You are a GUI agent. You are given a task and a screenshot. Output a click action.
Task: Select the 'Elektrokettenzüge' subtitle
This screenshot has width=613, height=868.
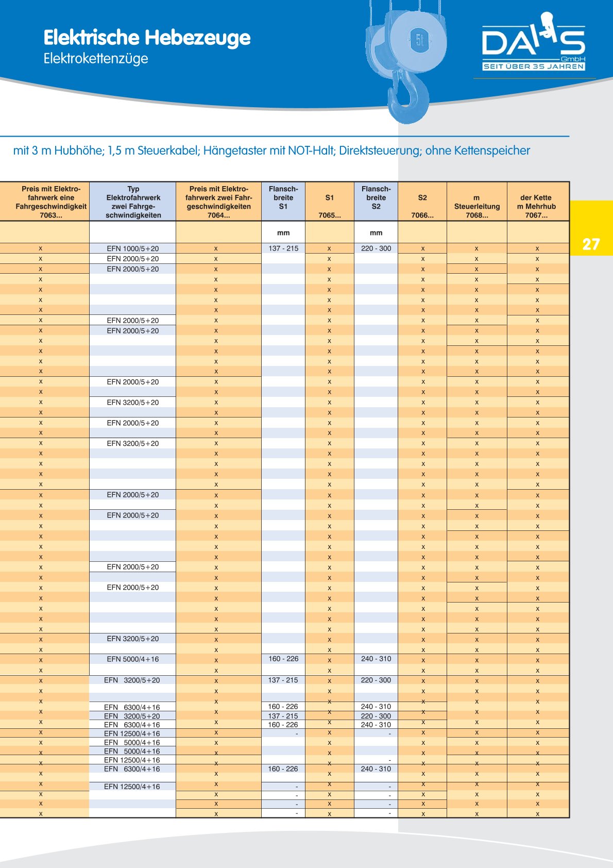tap(96, 58)
